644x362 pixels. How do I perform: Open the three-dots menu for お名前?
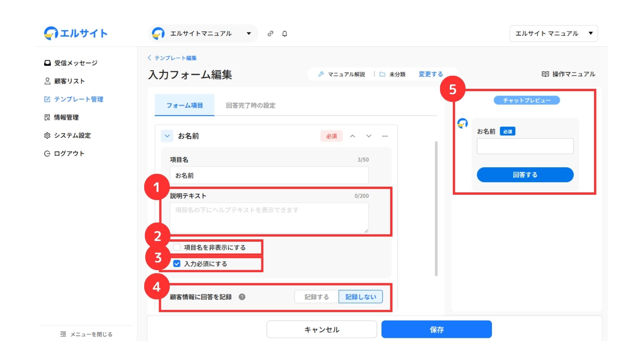[385, 136]
